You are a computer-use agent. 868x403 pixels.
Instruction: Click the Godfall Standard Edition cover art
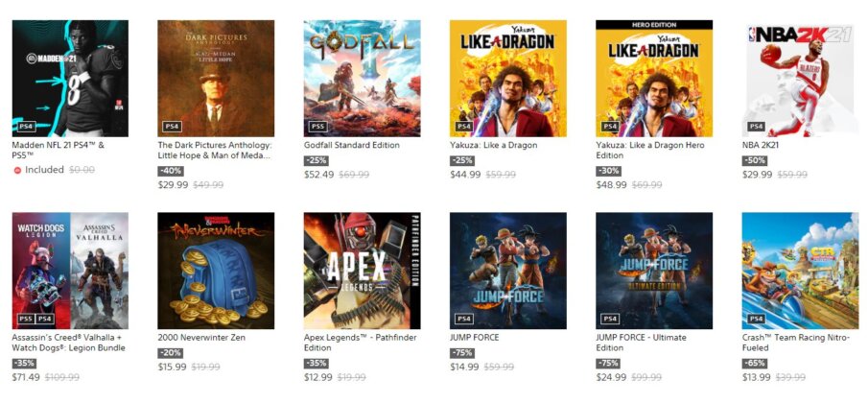(x=362, y=79)
